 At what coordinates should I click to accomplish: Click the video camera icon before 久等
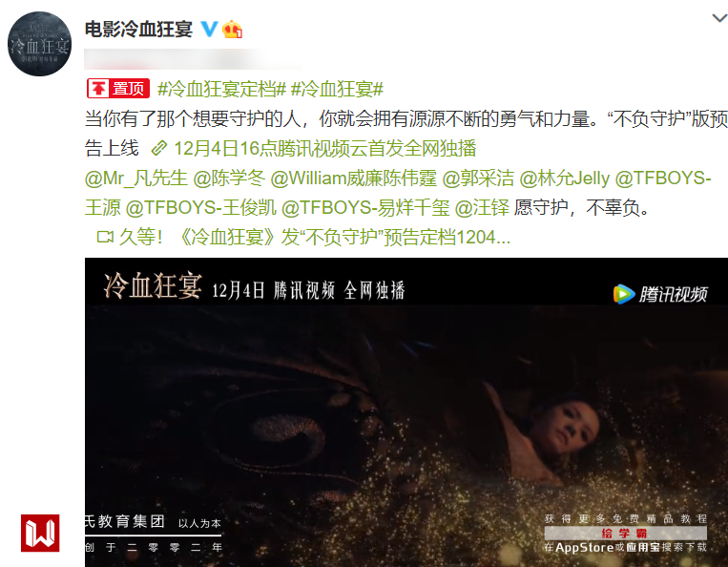coord(105,237)
